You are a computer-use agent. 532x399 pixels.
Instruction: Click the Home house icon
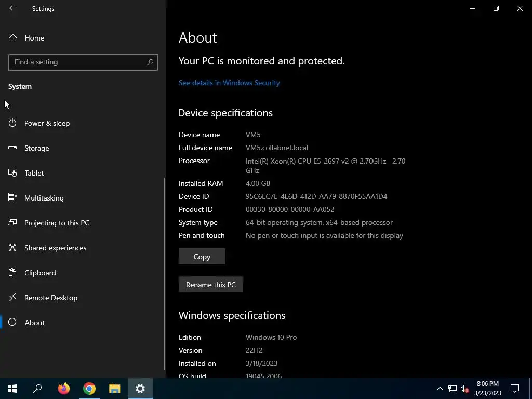[x=12, y=37]
